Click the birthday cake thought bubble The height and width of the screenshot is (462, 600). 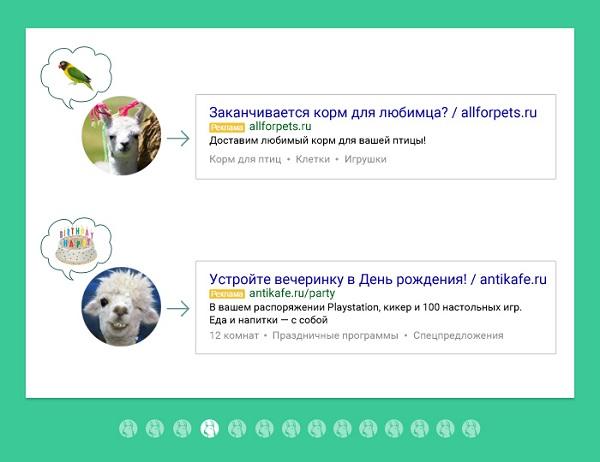[76, 248]
